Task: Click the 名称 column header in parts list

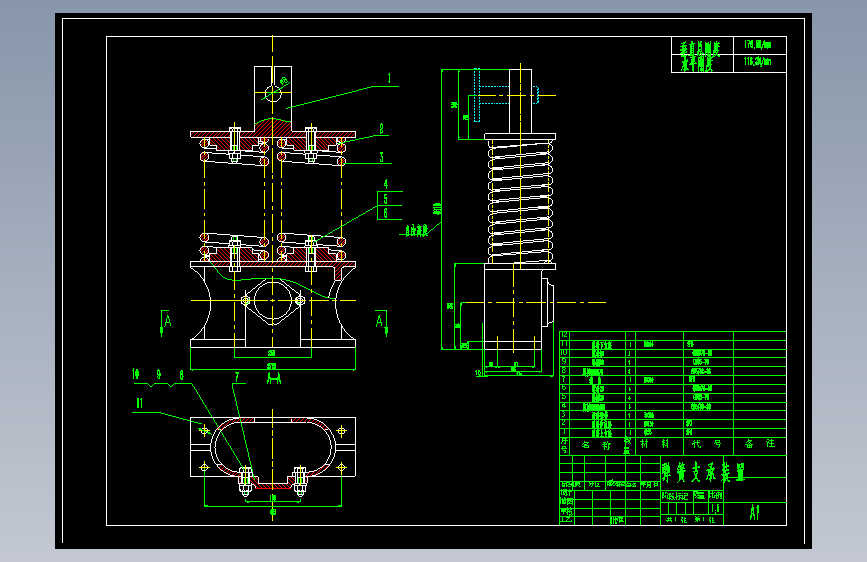Action: click(596, 445)
